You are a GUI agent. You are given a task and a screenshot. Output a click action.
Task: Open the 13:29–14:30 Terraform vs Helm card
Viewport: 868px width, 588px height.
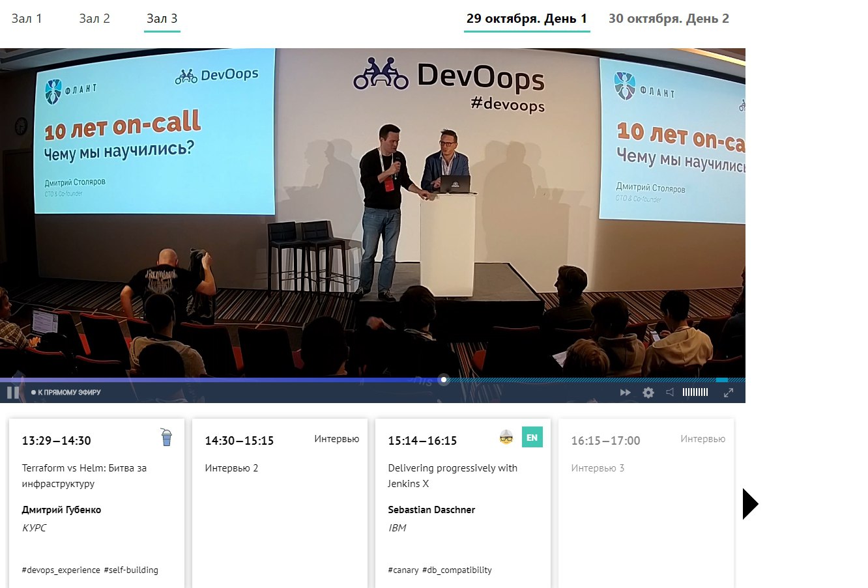[96, 503]
